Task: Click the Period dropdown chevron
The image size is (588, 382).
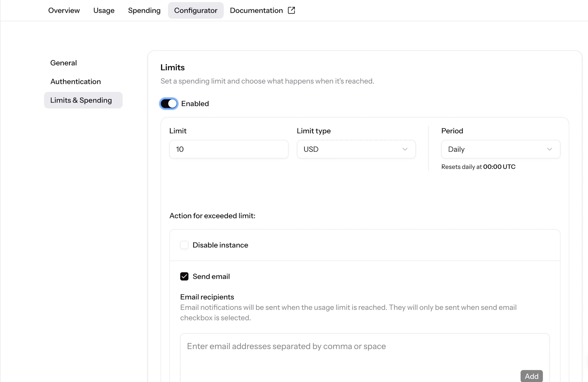Action: click(x=549, y=149)
